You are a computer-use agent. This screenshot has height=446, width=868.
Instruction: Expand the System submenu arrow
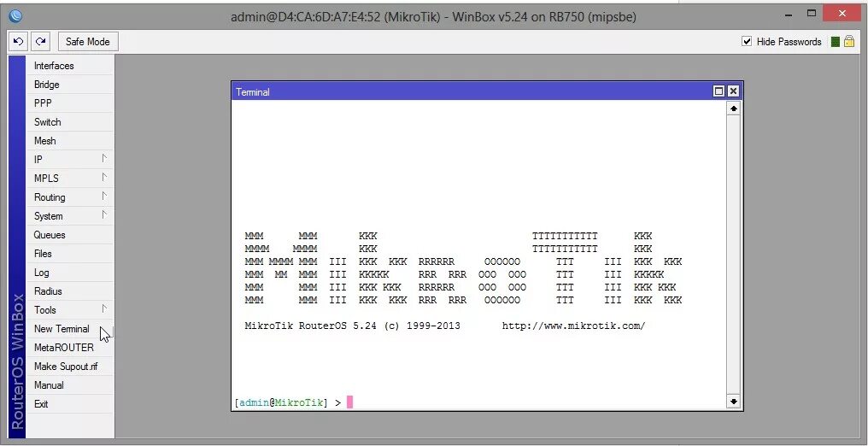click(x=104, y=215)
